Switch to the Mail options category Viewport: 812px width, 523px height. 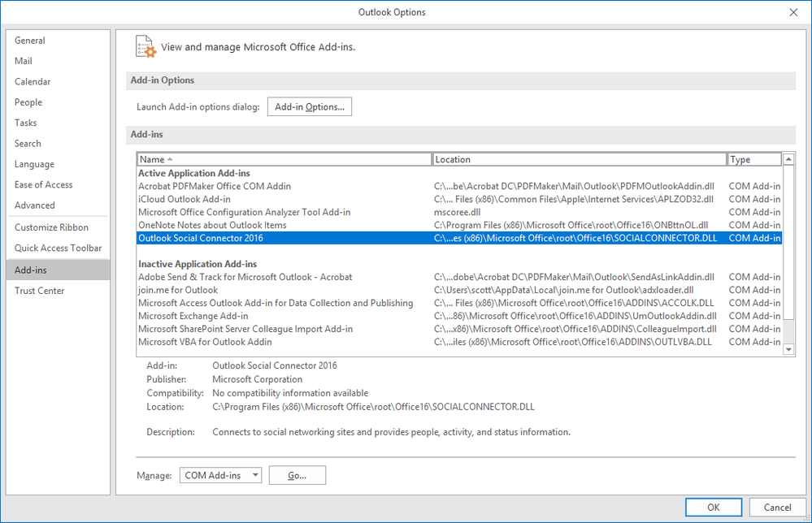click(58, 61)
